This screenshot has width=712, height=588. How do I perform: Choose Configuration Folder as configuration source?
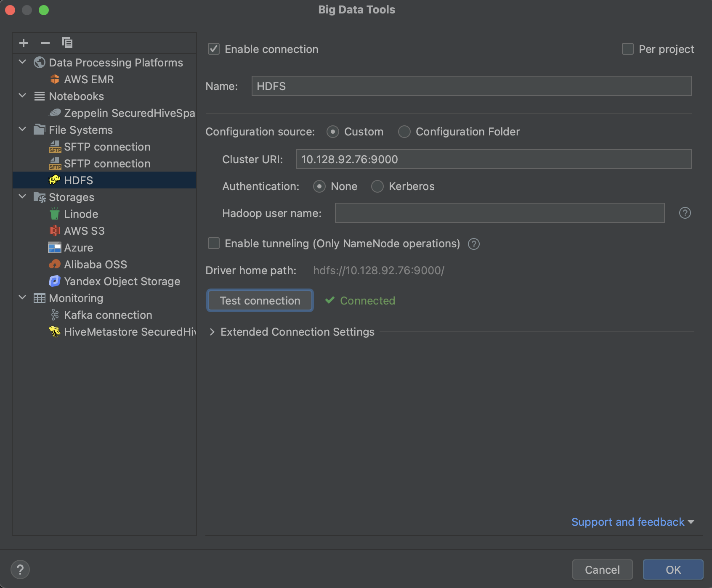[404, 132]
